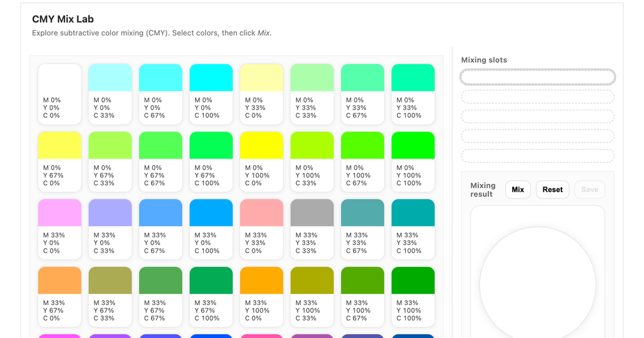Choose gray swatch M 33% Y 33% C 33%
Image resolution: width=644 pixels, height=338 pixels.
pos(312,229)
